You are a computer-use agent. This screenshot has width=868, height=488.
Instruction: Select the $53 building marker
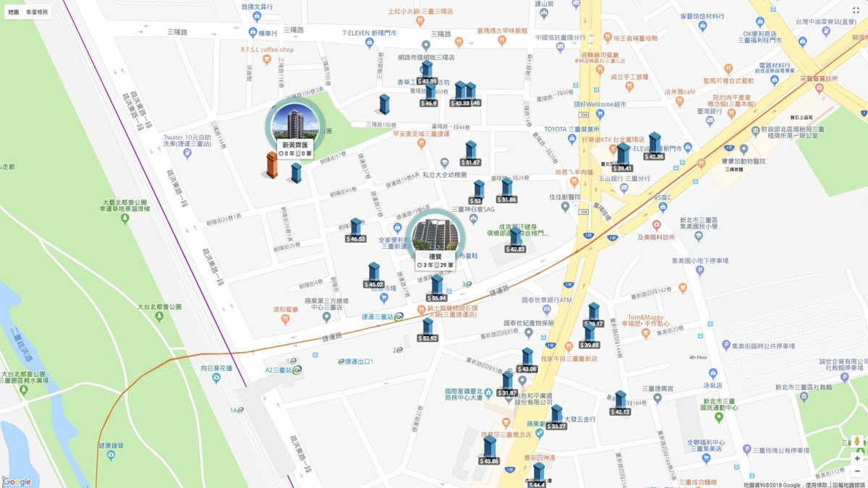pos(477,193)
